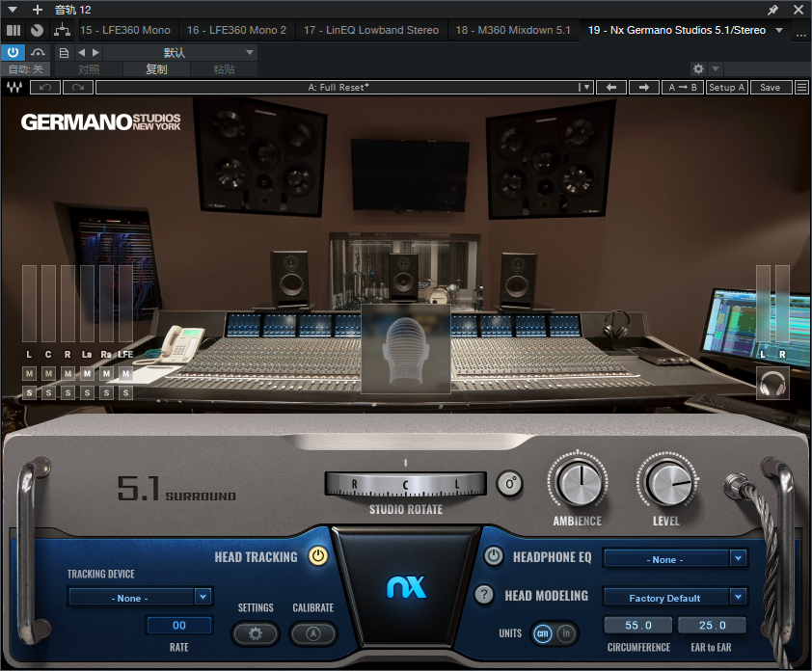Pin the plugin window
The image size is (812, 671).
point(772,10)
